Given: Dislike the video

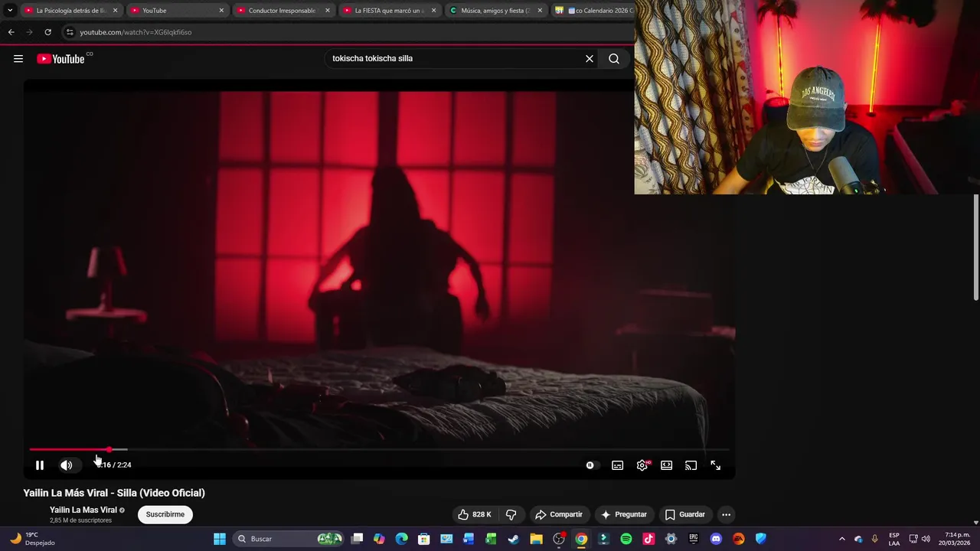Looking at the screenshot, I should tap(511, 514).
